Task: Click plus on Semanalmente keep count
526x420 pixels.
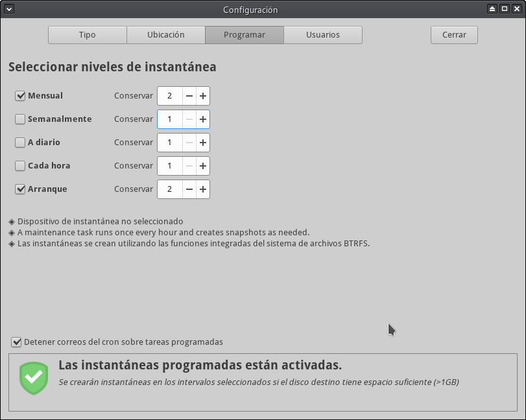Action: pyautogui.click(x=203, y=119)
